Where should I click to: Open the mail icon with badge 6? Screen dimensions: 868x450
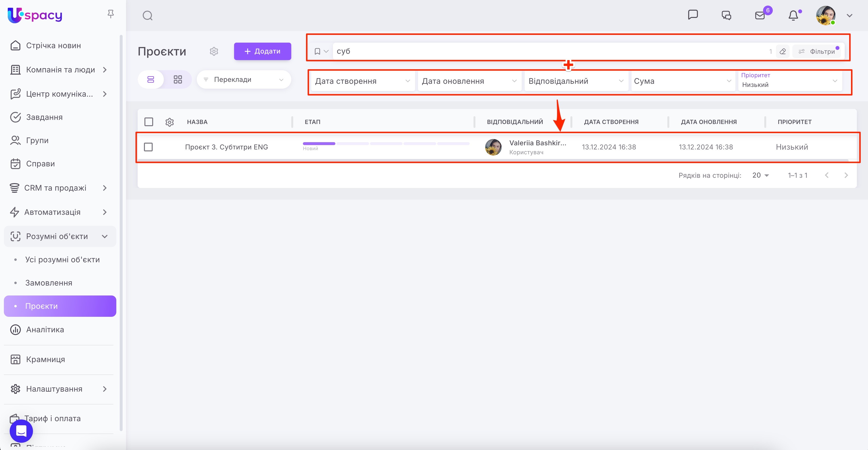(760, 16)
